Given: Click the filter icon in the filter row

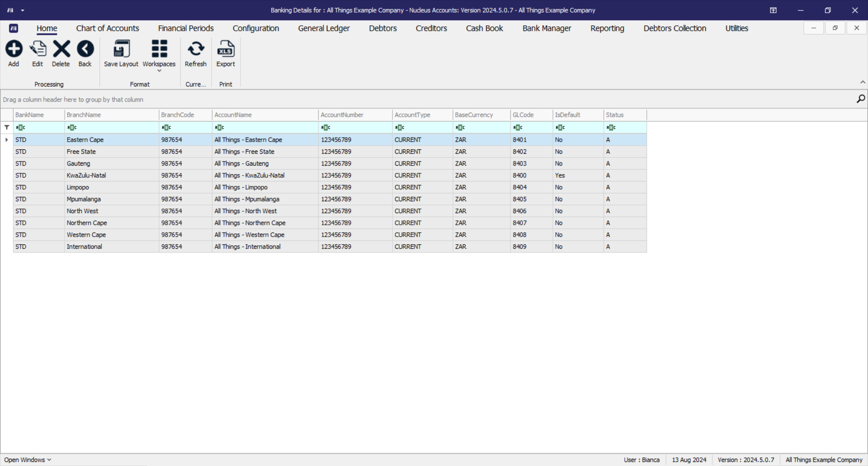Looking at the screenshot, I should click(x=7, y=128).
